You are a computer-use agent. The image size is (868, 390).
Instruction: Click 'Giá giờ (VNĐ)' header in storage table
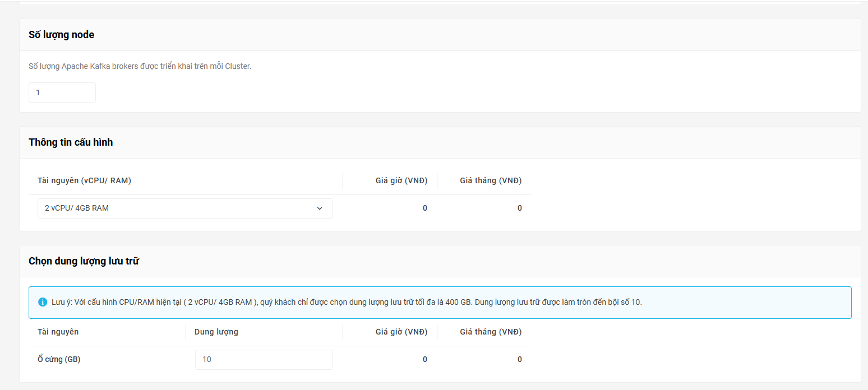coord(401,332)
